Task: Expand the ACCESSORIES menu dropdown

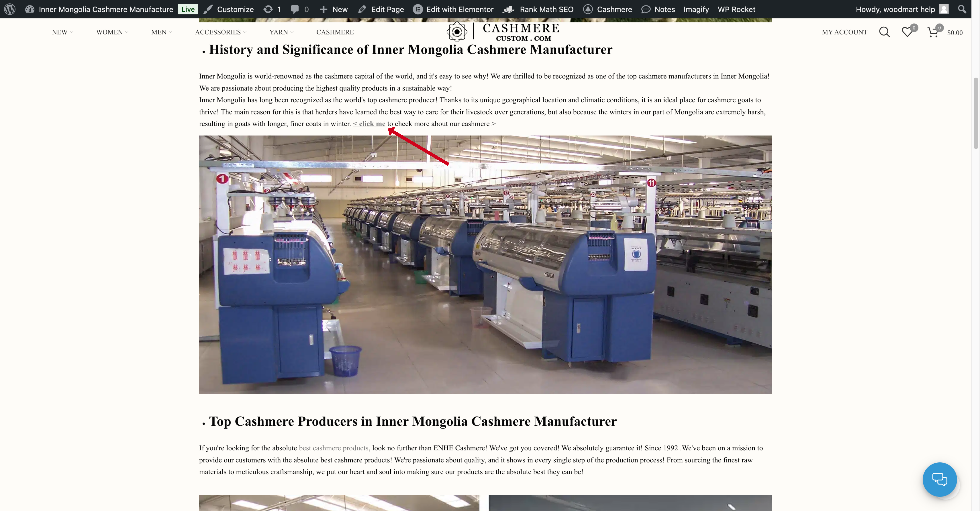Action: click(221, 32)
